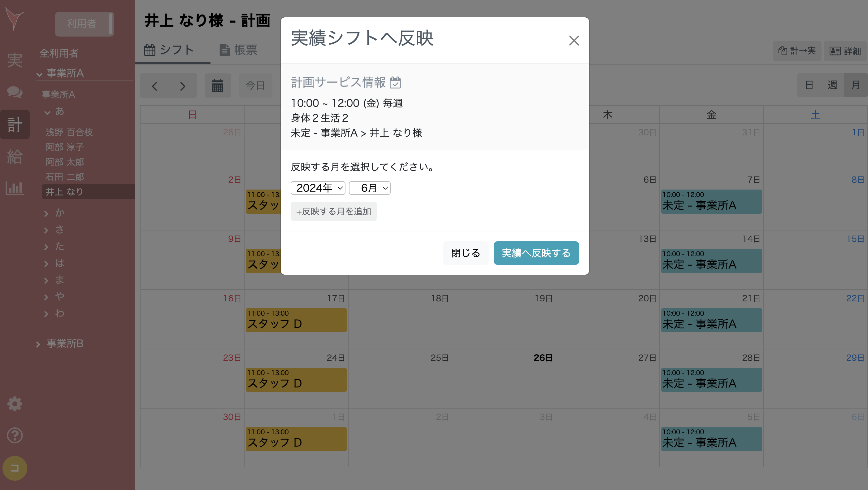Image resolution: width=868 pixels, height=490 pixels.
Task: Open the chat message sidebar icon
Action: (15, 92)
